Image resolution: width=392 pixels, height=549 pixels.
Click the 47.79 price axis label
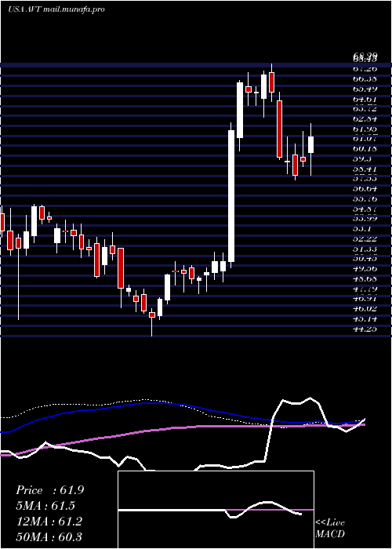(365, 289)
